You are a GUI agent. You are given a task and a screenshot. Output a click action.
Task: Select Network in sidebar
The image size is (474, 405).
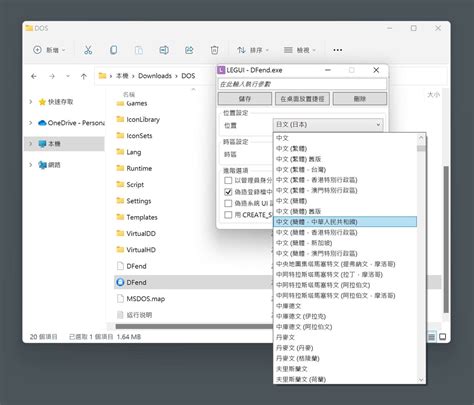click(49, 165)
